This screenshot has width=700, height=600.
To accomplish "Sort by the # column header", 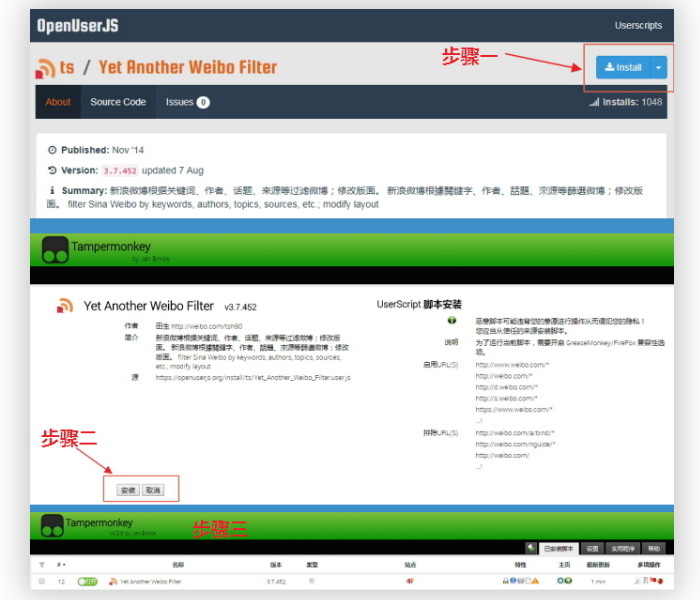I will click(x=61, y=565).
